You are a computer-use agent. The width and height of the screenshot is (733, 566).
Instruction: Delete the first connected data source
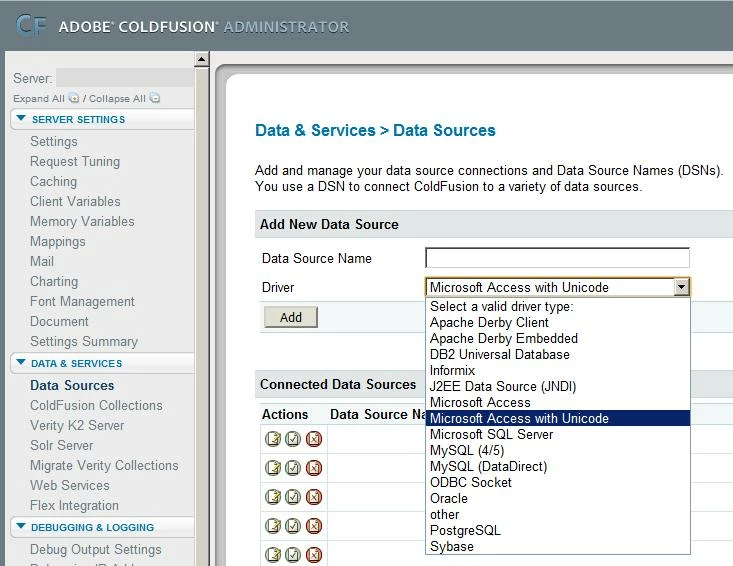pyautogui.click(x=314, y=439)
